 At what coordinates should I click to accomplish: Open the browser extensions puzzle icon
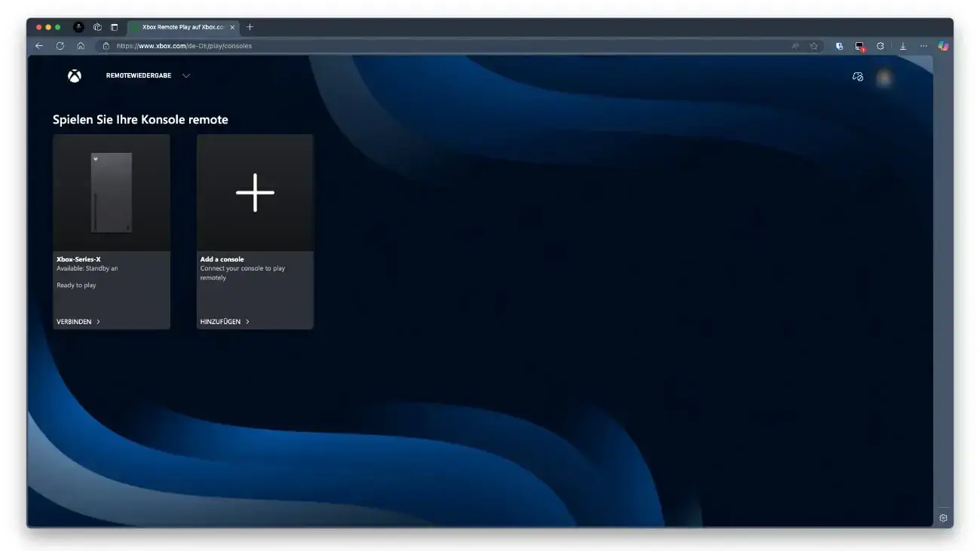tap(880, 46)
